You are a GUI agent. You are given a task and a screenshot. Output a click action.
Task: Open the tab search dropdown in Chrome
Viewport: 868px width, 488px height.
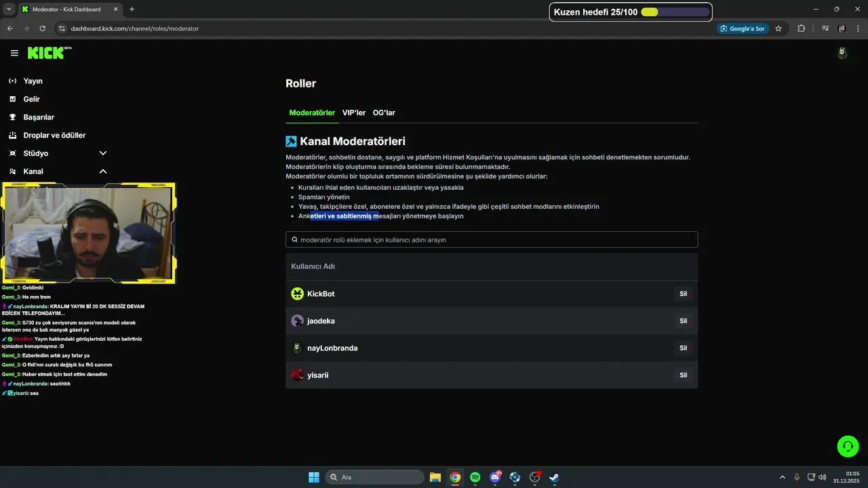tap(9, 9)
